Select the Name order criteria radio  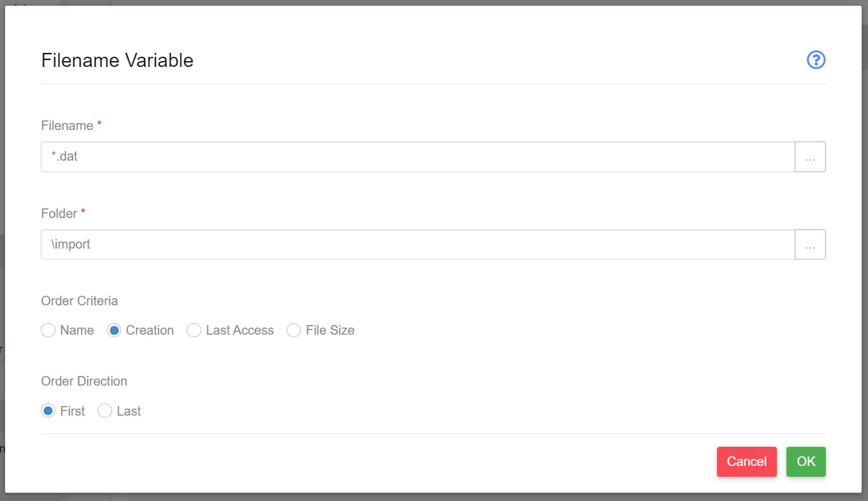(48, 330)
